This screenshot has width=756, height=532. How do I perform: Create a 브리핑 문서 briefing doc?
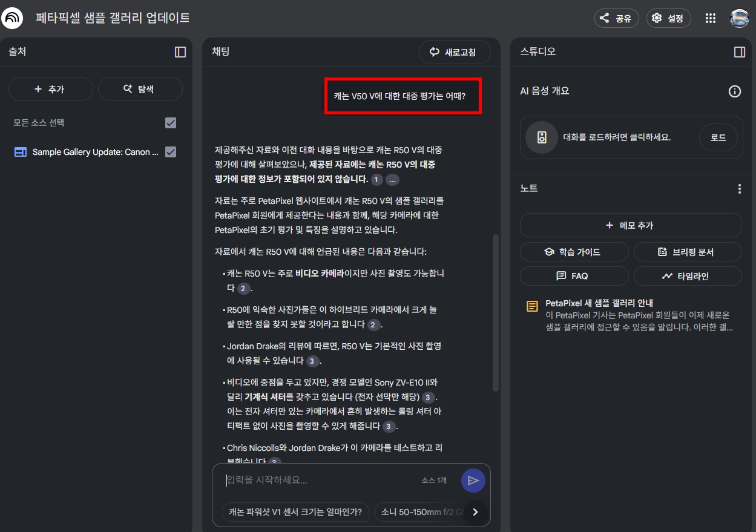coord(687,252)
